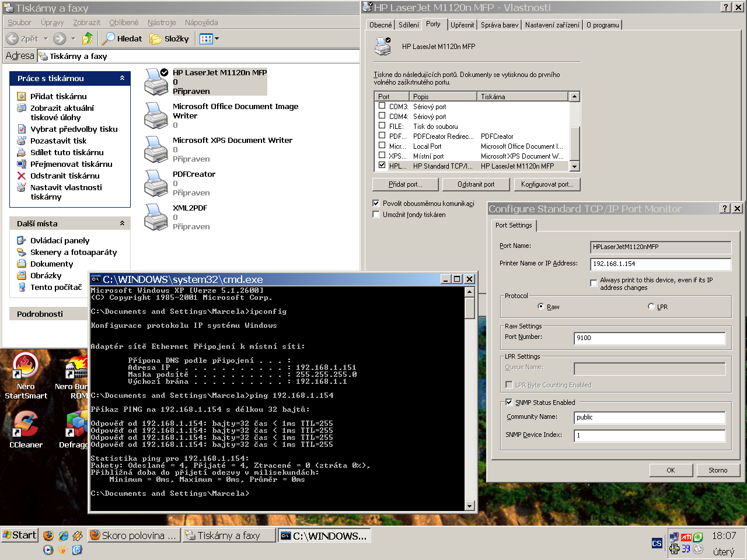Select the PDFCreator printer icon
Viewport: 747px width, 560px height.
click(156, 183)
